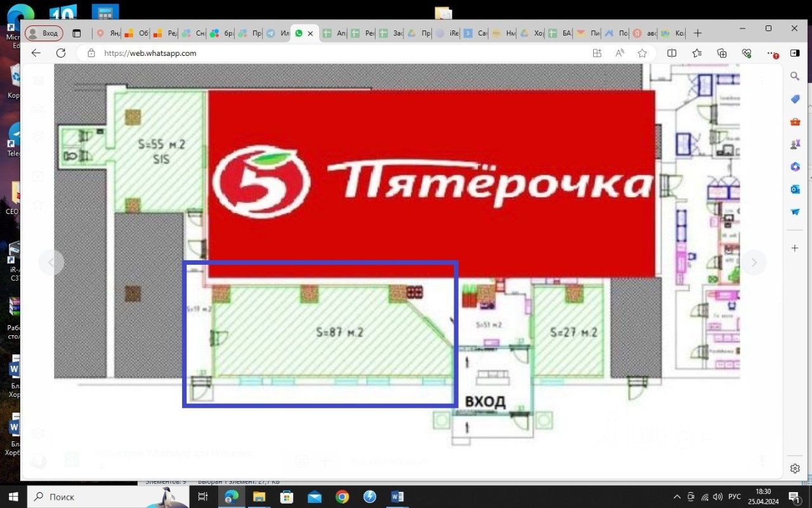Go back to the previous page in Edge
Screen dimensions: 812x508
[36, 53]
